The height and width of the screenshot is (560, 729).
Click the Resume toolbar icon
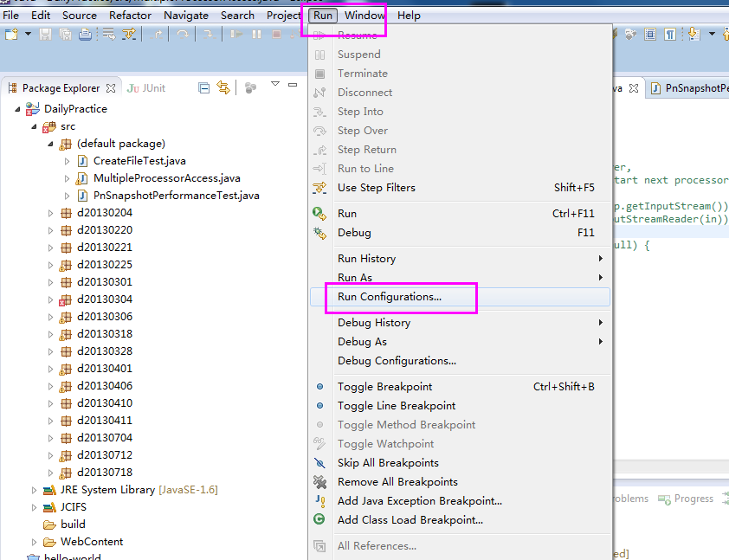point(236,34)
